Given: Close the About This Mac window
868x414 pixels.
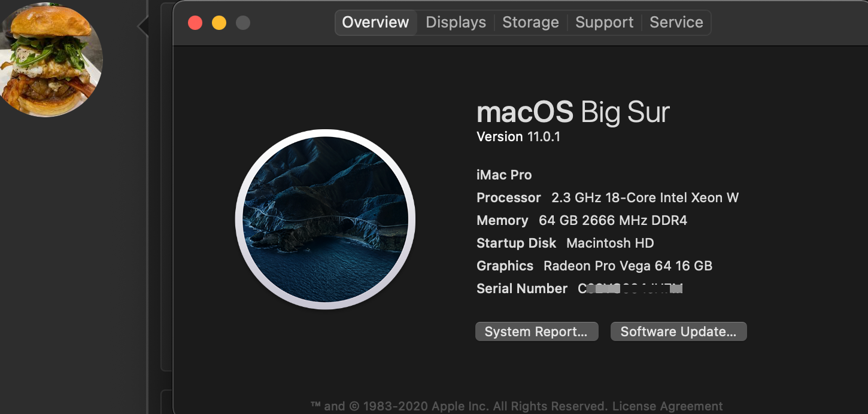Looking at the screenshot, I should (x=195, y=23).
